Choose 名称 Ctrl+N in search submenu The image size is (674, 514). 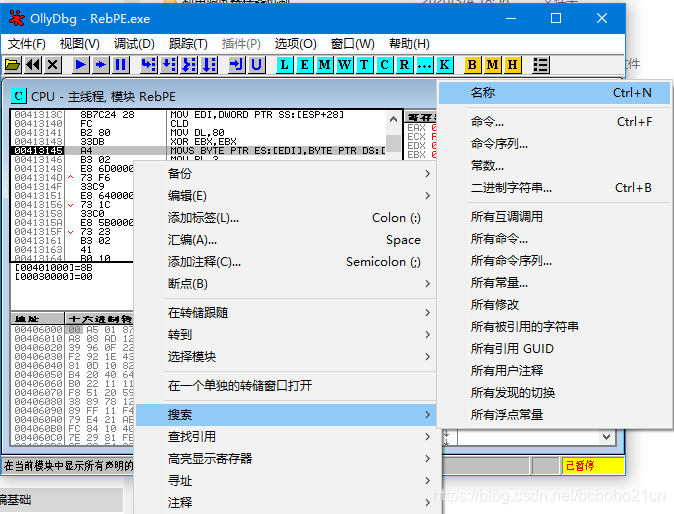(x=555, y=93)
